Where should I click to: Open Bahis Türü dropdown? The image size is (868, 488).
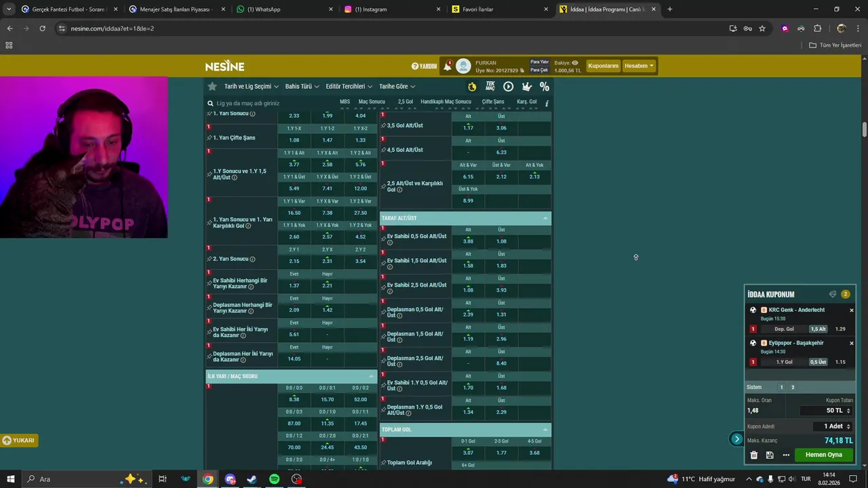pyautogui.click(x=302, y=86)
